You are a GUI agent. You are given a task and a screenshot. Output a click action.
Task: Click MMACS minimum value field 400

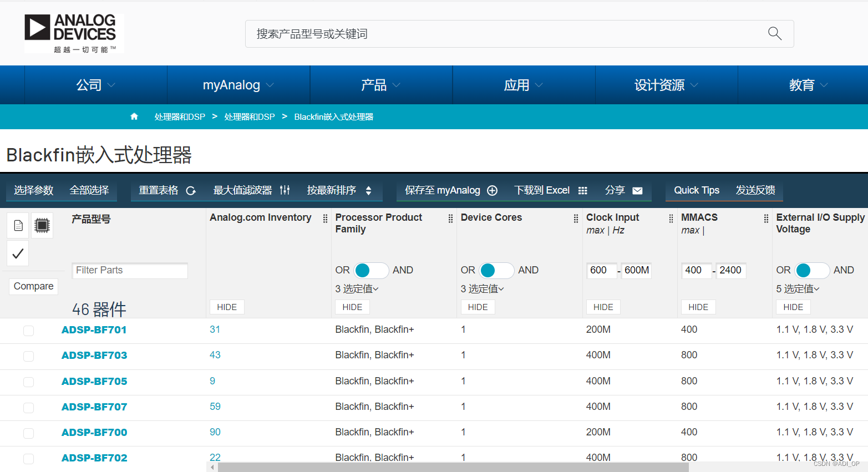(x=697, y=270)
